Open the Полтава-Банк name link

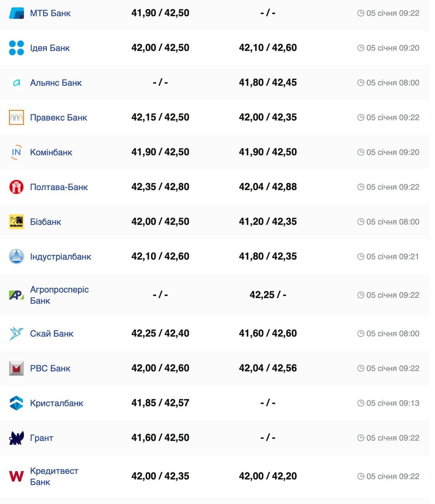pos(59,187)
